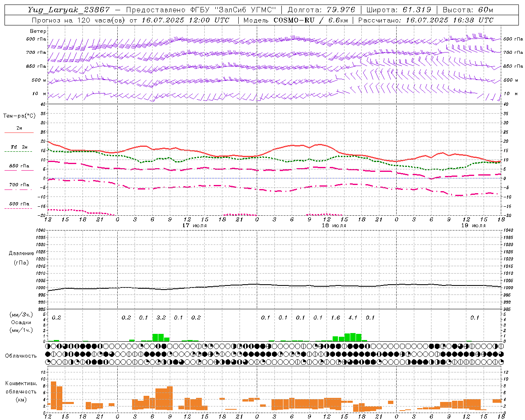Click the Долгота: 79.976 value
The image size is (525, 420).
click(322, 10)
